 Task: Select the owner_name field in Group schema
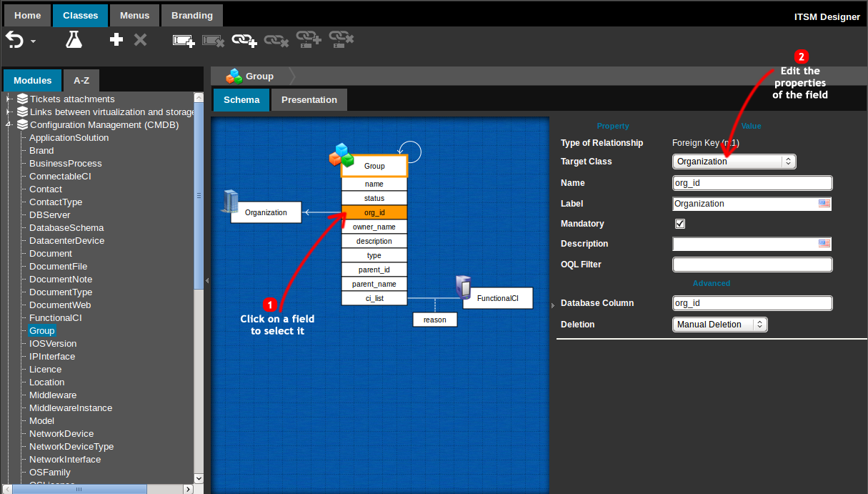tap(374, 227)
